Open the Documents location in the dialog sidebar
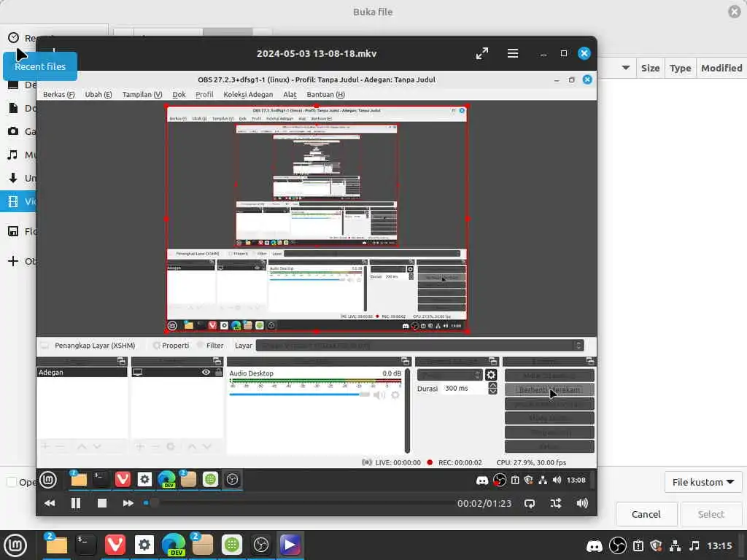This screenshot has width=747, height=560. pos(21,108)
